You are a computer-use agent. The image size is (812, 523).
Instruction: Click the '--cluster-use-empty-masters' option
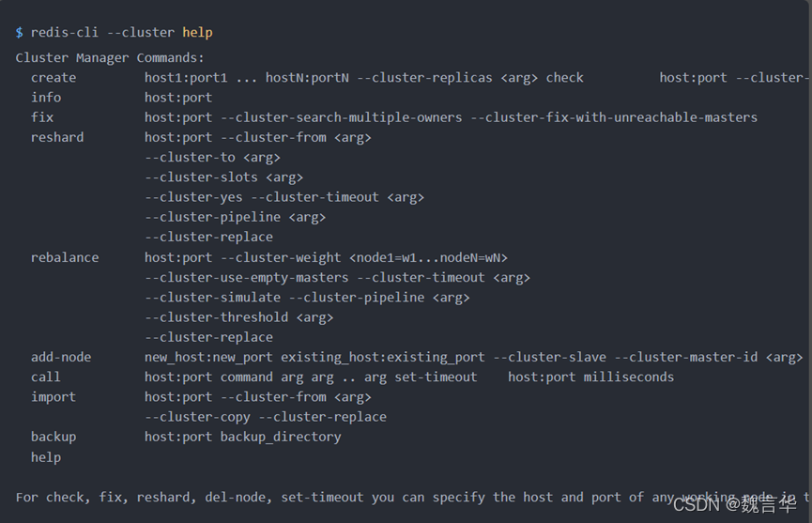point(247,278)
